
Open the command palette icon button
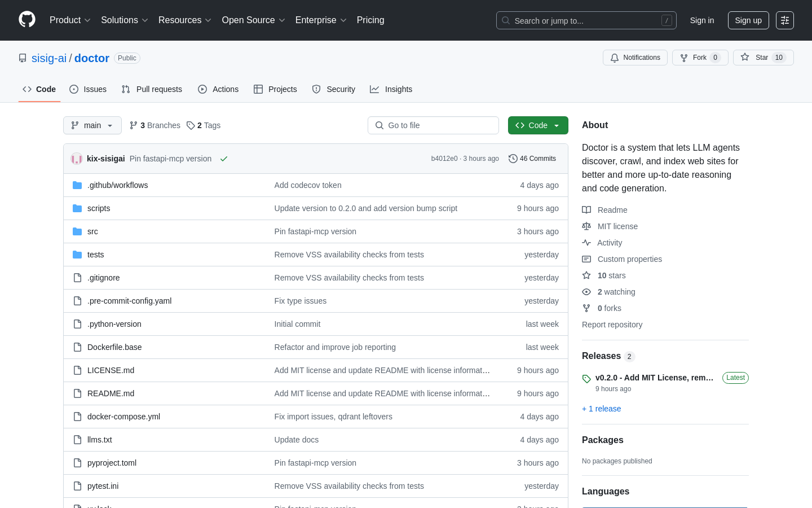pos(785,20)
